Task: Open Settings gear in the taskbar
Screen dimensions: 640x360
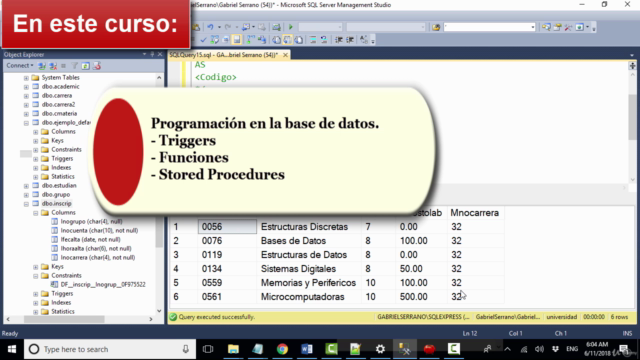Action: pos(380,349)
